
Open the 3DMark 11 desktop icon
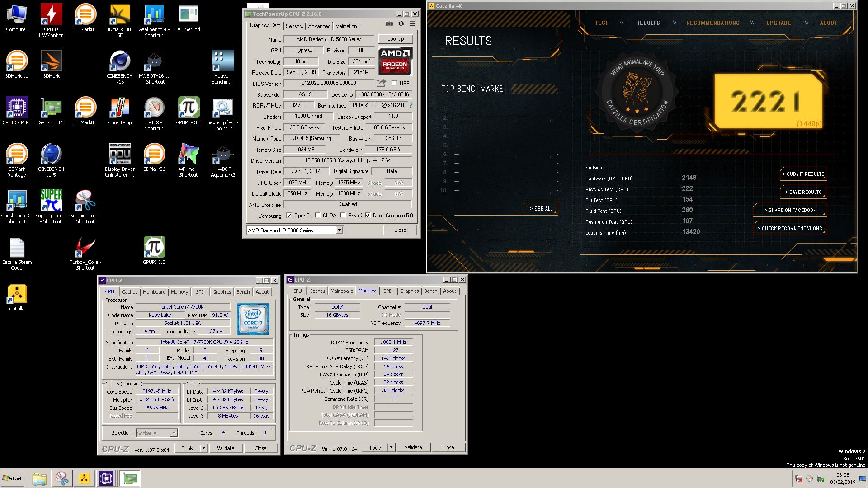tap(17, 64)
